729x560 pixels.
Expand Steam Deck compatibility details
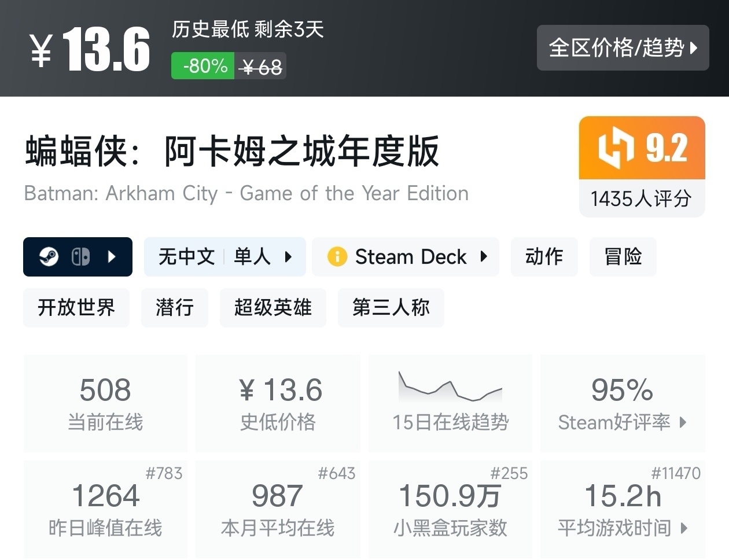(484, 257)
